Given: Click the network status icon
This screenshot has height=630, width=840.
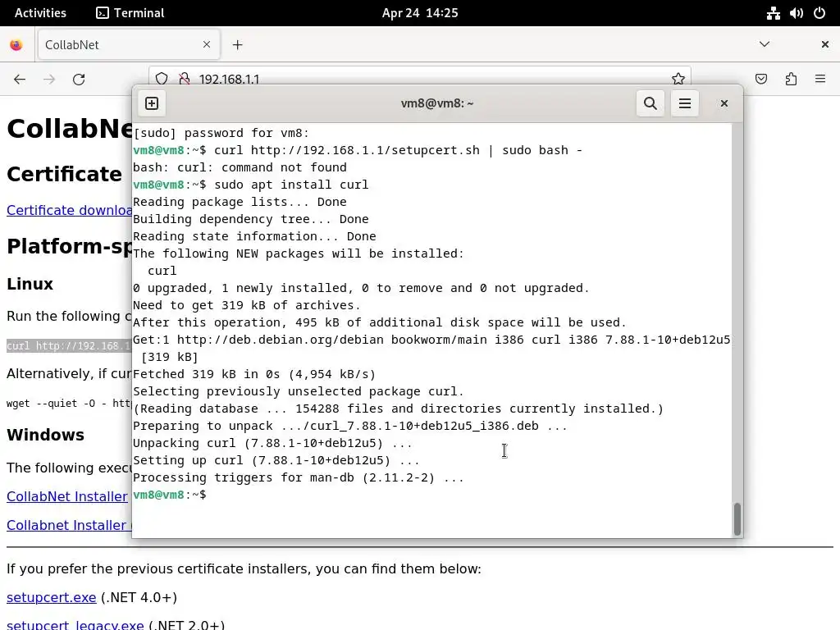Looking at the screenshot, I should (x=773, y=13).
